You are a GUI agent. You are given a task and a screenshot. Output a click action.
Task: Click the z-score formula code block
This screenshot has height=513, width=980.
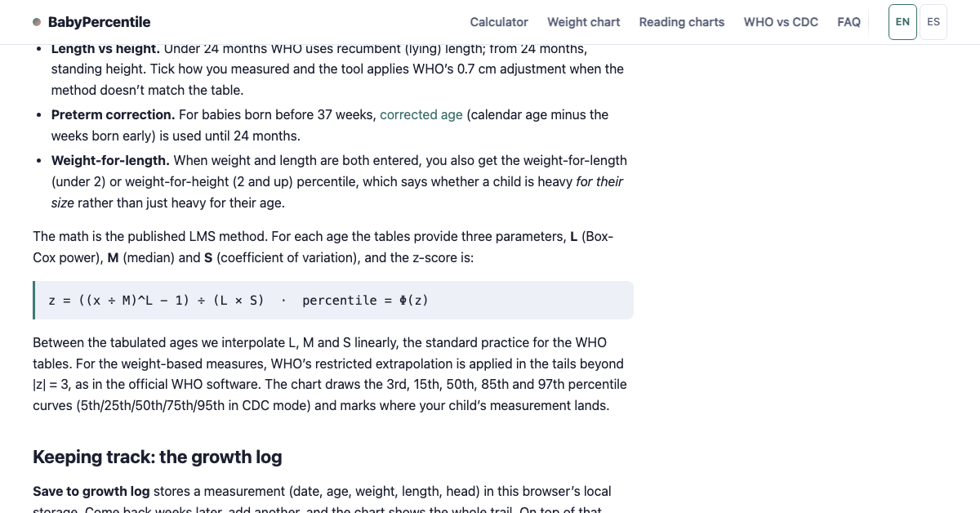333,300
